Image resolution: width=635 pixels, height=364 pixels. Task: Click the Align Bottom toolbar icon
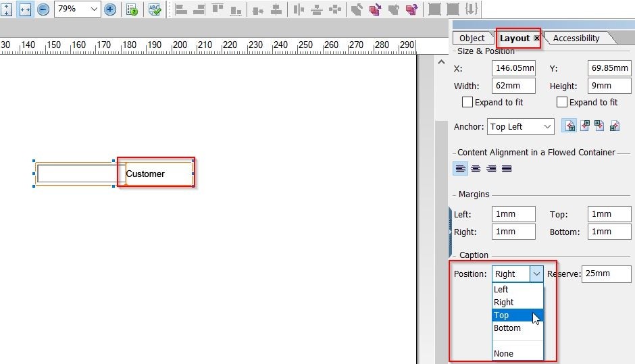coord(236,9)
